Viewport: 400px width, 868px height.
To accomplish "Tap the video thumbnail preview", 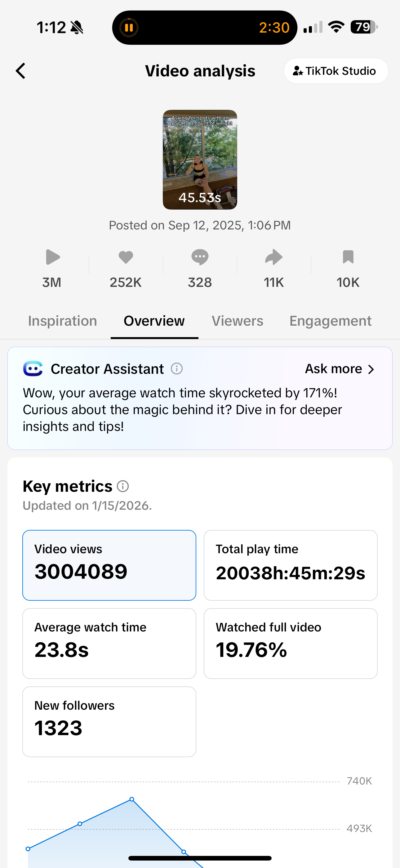I will coord(200,159).
